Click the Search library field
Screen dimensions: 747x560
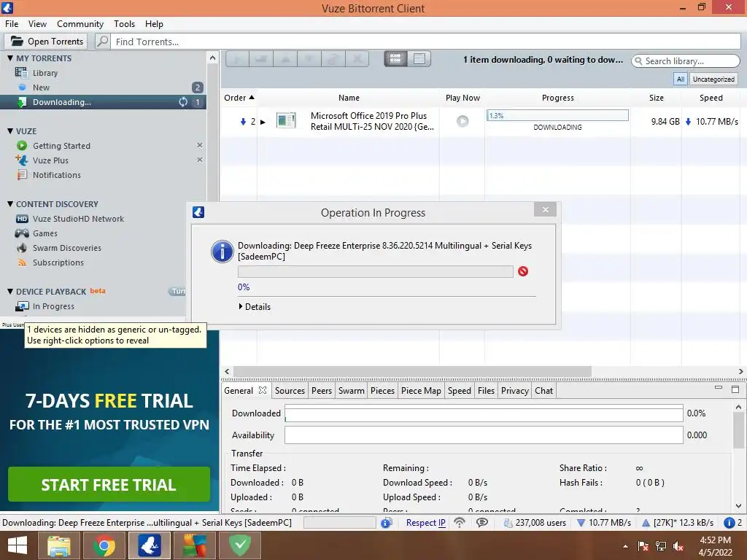coord(686,61)
